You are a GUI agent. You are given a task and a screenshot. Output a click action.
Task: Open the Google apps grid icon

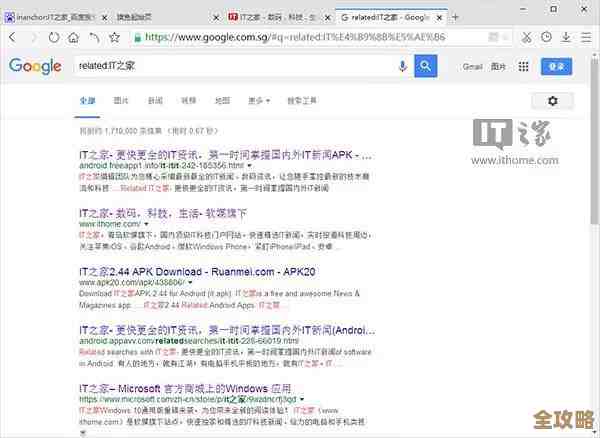tap(523, 67)
